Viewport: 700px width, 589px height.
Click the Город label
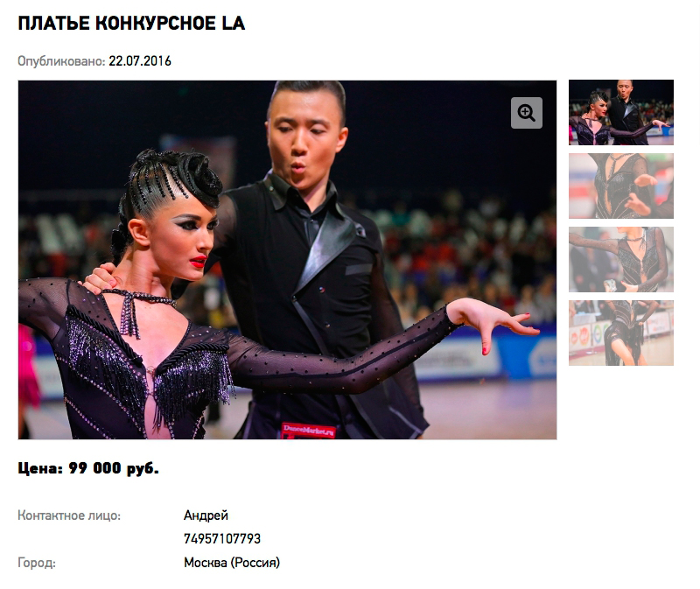37,563
